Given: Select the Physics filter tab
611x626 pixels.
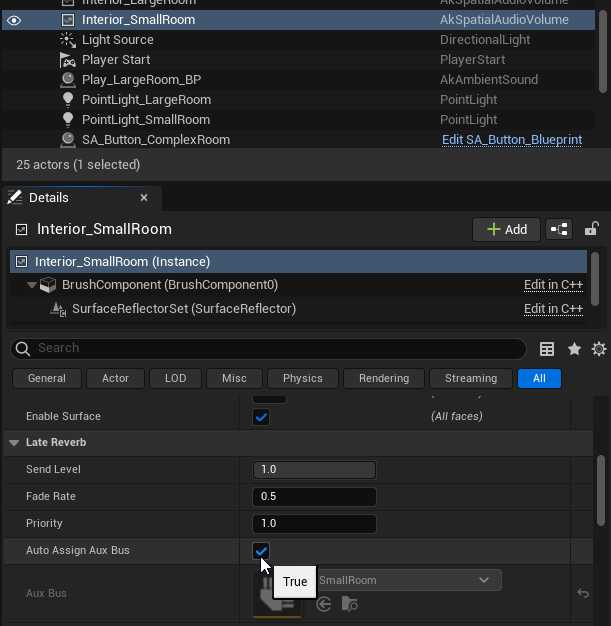Looking at the screenshot, I should pyautogui.click(x=302, y=378).
